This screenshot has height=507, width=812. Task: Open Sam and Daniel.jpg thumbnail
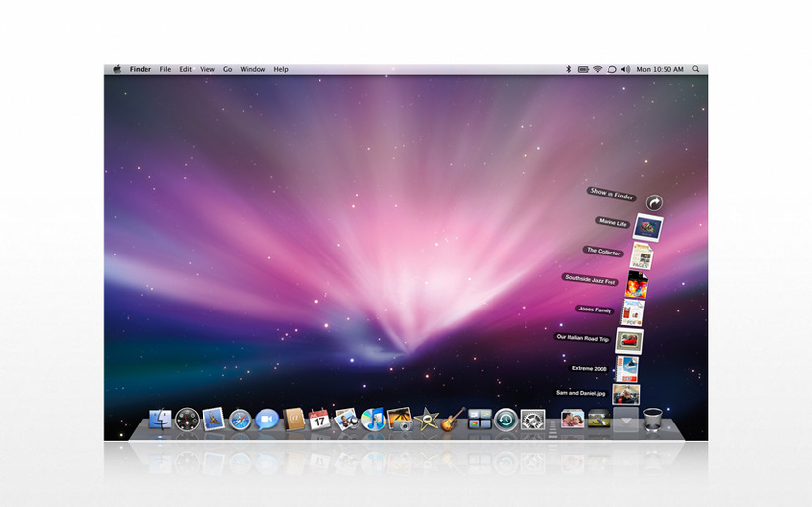tap(626, 394)
